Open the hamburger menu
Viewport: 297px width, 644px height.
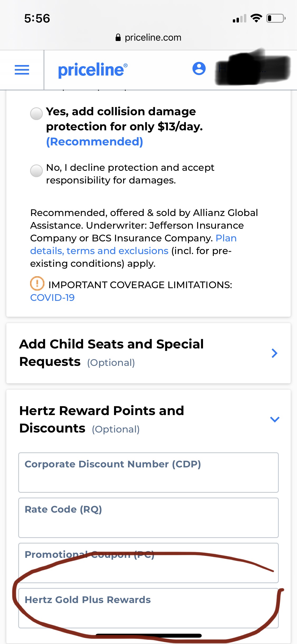pyautogui.click(x=22, y=70)
